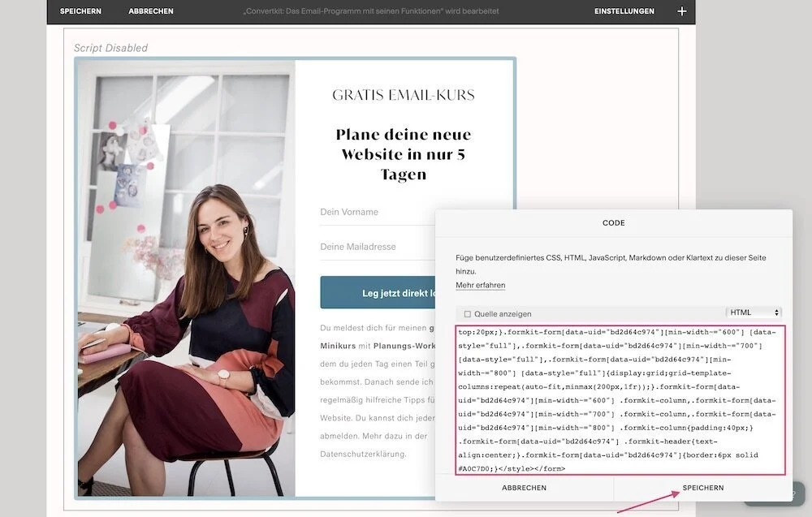
Task: Click the Script Disabled label
Action: pyautogui.click(x=110, y=48)
